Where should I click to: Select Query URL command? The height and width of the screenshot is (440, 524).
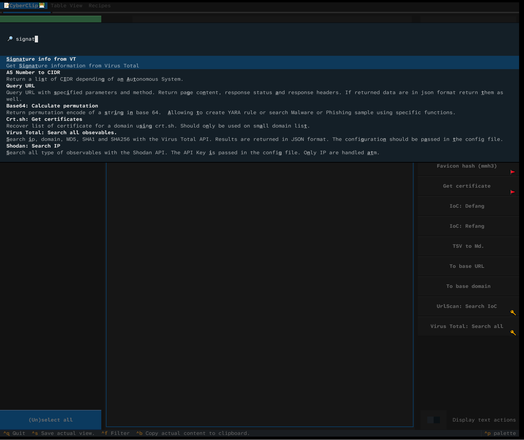coord(259,93)
